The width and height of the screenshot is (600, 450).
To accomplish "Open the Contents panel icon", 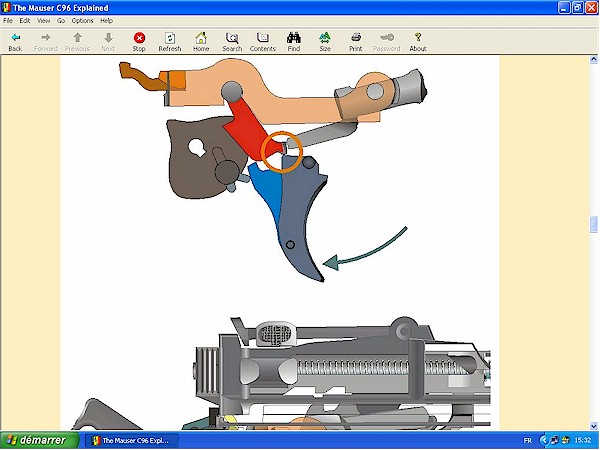I will point(262,42).
